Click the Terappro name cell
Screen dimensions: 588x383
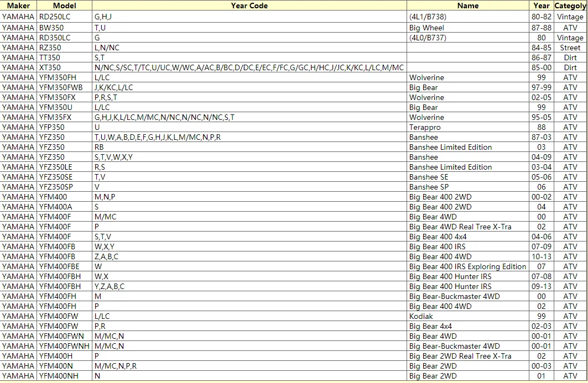coord(467,127)
